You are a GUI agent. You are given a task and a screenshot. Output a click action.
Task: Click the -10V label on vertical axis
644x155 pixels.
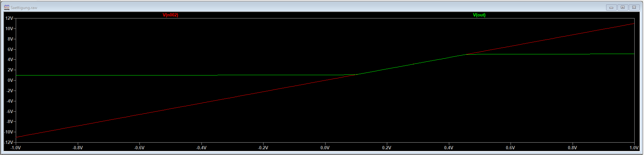pos(9,132)
